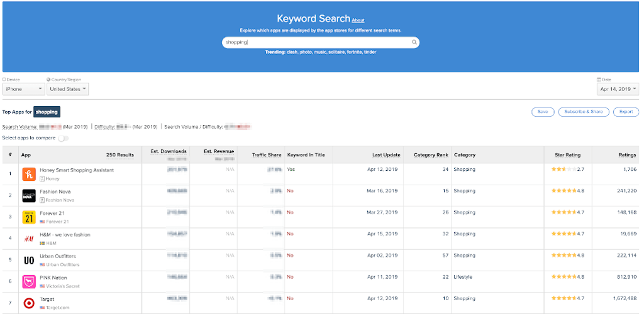
Task: Open H&M - we love fashion link
Action: (65, 234)
